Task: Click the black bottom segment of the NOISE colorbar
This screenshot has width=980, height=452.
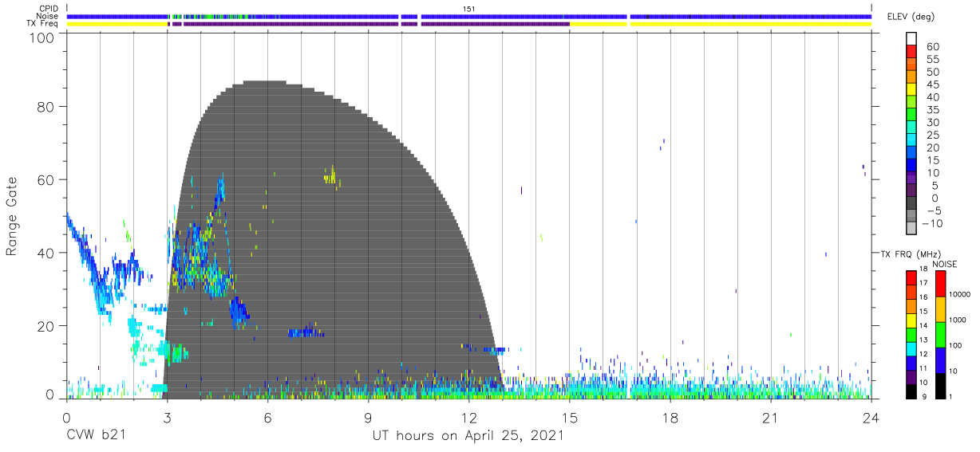Action: pyautogui.click(x=940, y=386)
